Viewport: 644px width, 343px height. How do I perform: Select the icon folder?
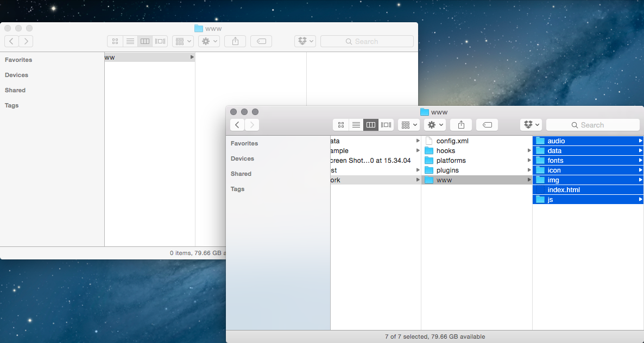pyautogui.click(x=588, y=170)
